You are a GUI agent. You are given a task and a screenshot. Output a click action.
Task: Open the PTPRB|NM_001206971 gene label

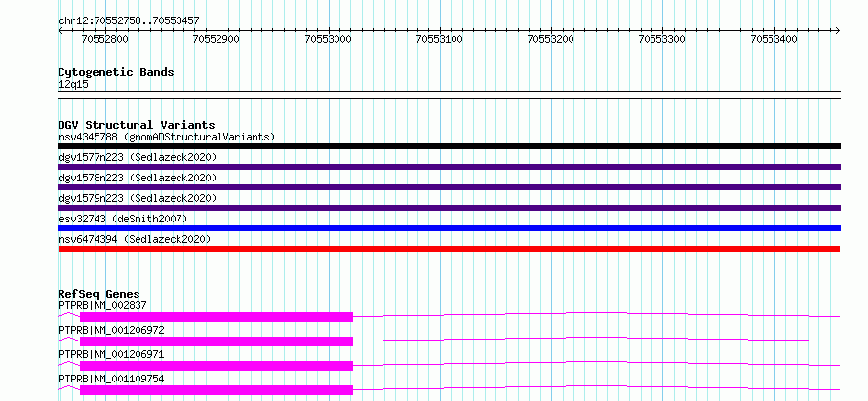click(x=111, y=354)
